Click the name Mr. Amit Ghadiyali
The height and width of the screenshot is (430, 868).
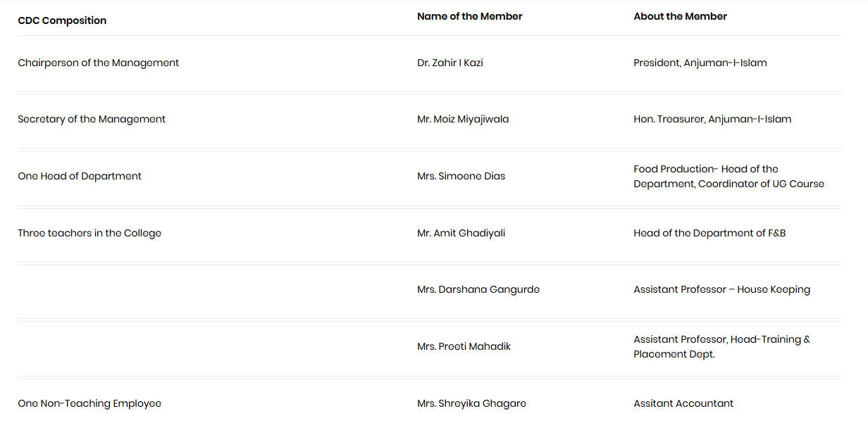[461, 233]
